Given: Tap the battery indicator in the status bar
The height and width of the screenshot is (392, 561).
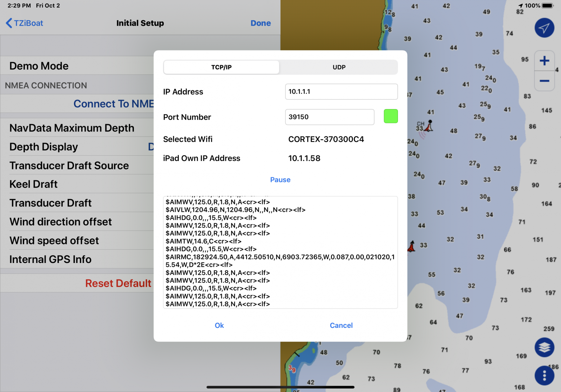Looking at the screenshot, I should [547, 5].
